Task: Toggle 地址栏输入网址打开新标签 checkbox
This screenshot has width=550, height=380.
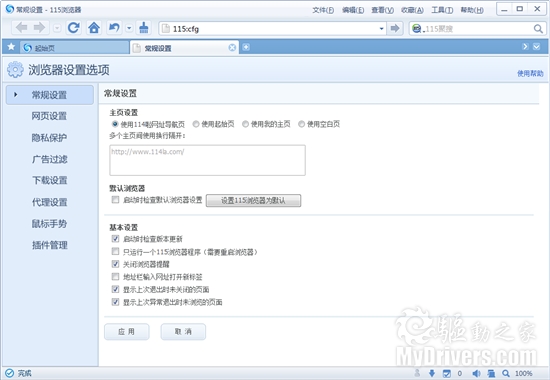Action: tap(115, 276)
